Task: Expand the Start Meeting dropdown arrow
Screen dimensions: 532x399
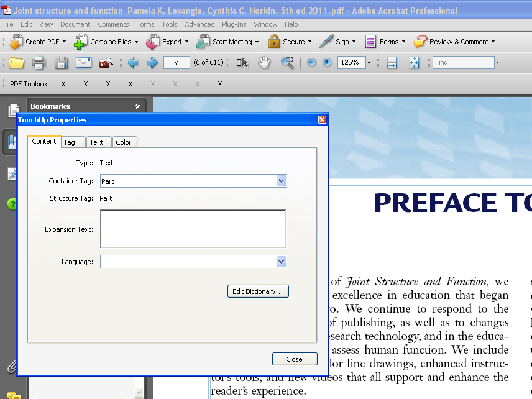Action: pyautogui.click(x=257, y=42)
